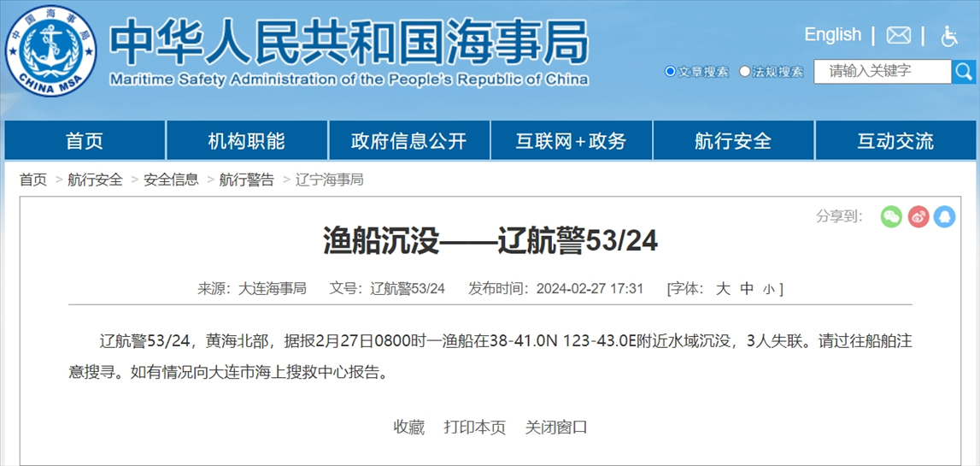
Task: Share article via Weibo icon
Action: click(x=918, y=216)
